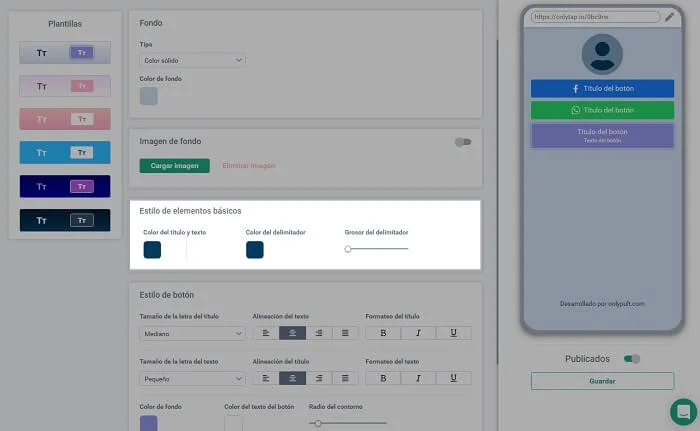The width and height of the screenshot is (700, 431).
Task: Toggle the Publicados switch
Action: coord(631,358)
